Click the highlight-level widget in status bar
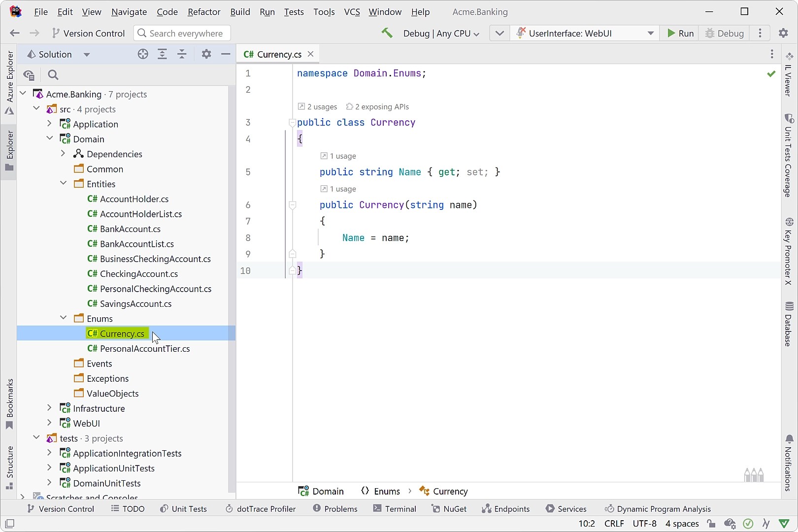 [748, 524]
